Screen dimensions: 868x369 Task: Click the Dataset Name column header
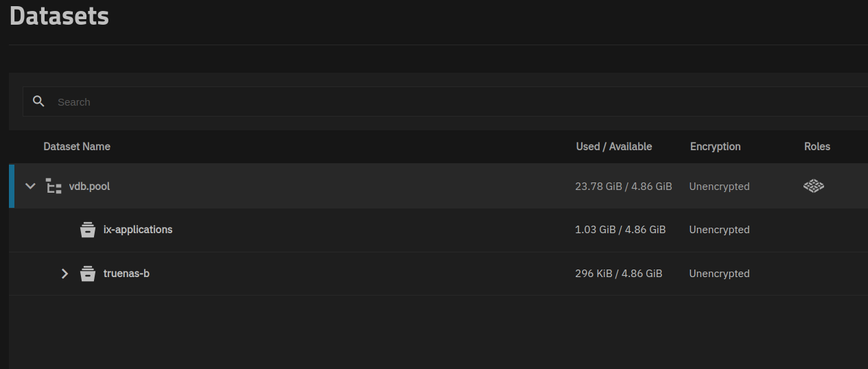pos(77,147)
